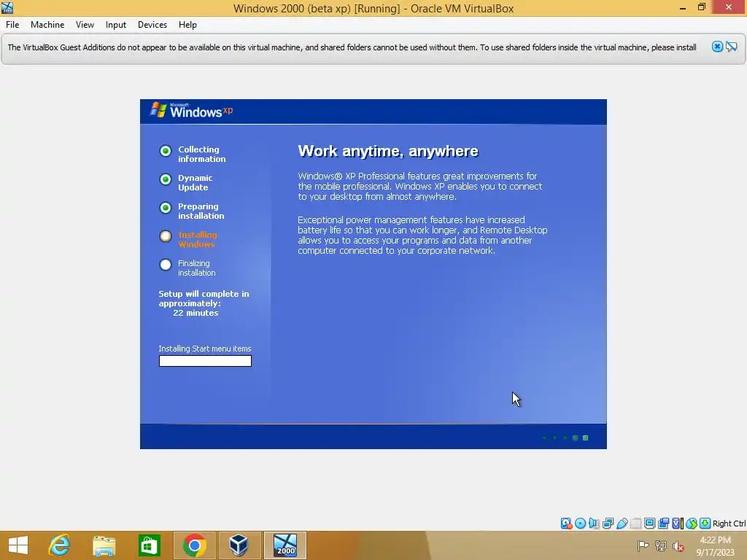The height and width of the screenshot is (560, 747).
Task: Click the keyboard capture green arrow icon
Action: (x=705, y=524)
